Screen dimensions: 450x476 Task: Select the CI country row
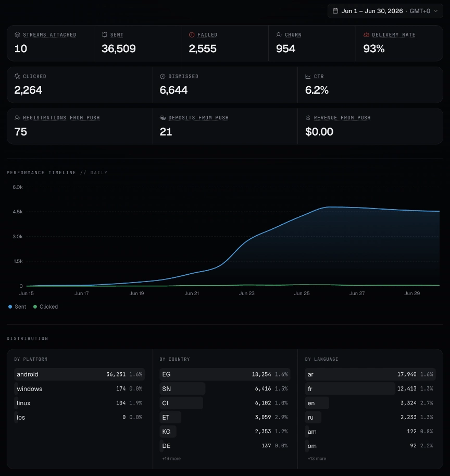tap(224, 403)
